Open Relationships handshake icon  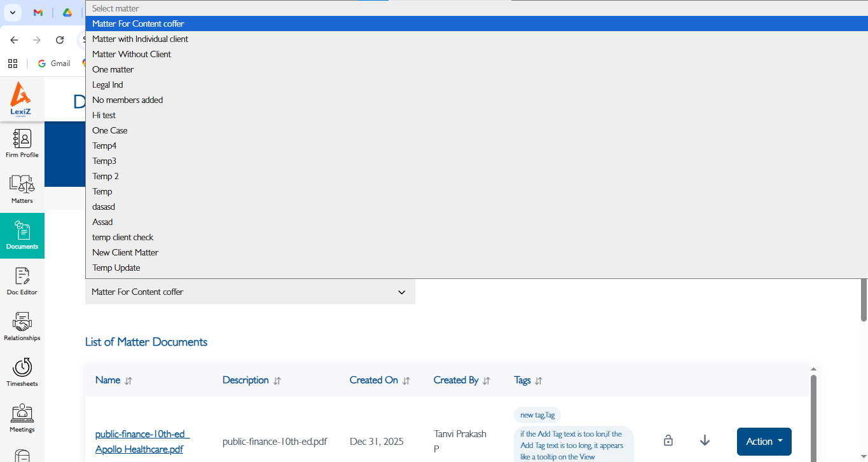click(22, 326)
